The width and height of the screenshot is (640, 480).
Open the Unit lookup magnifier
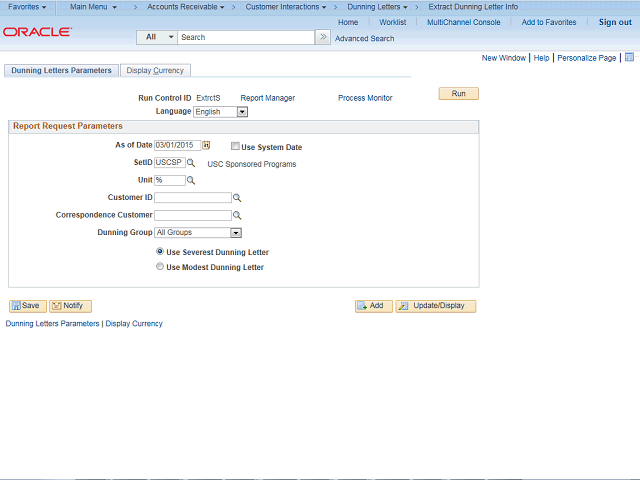[191, 180]
